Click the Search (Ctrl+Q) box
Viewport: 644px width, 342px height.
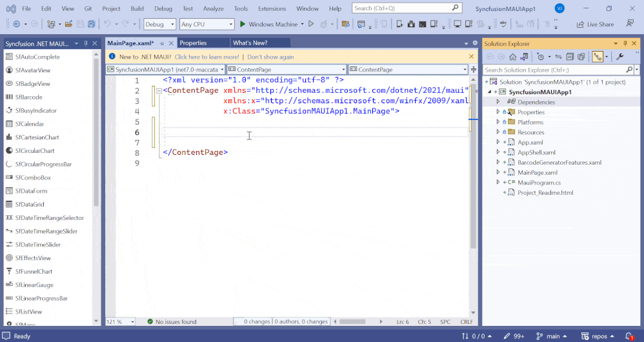[x=407, y=8]
